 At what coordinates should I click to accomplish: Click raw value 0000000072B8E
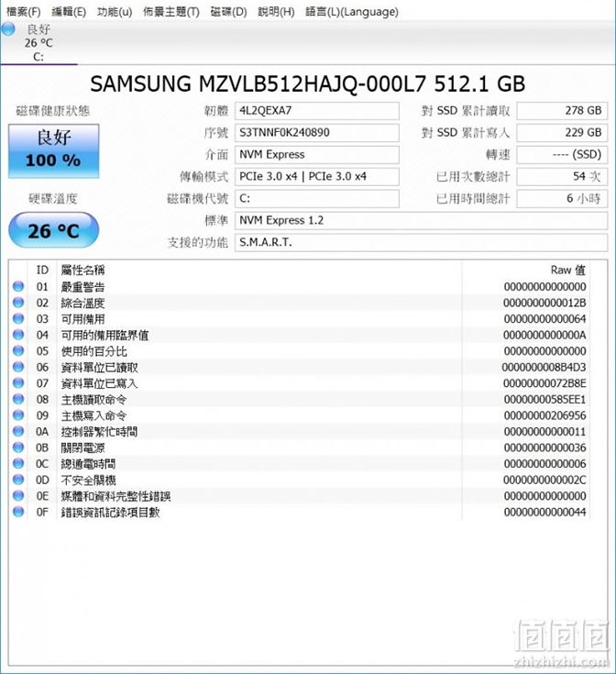544,383
